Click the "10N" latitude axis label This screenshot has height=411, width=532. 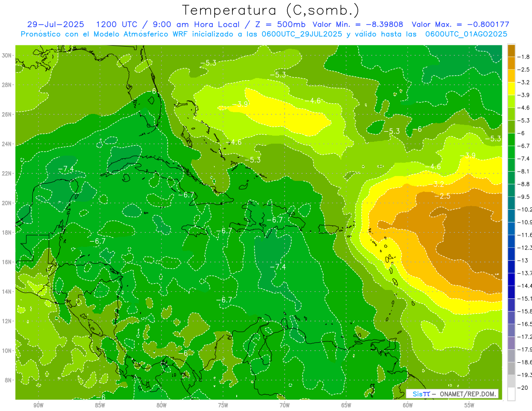[6, 351]
